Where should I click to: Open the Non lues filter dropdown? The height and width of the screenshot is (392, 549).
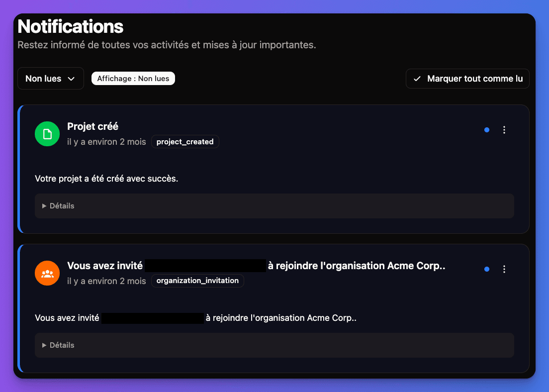tap(50, 78)
